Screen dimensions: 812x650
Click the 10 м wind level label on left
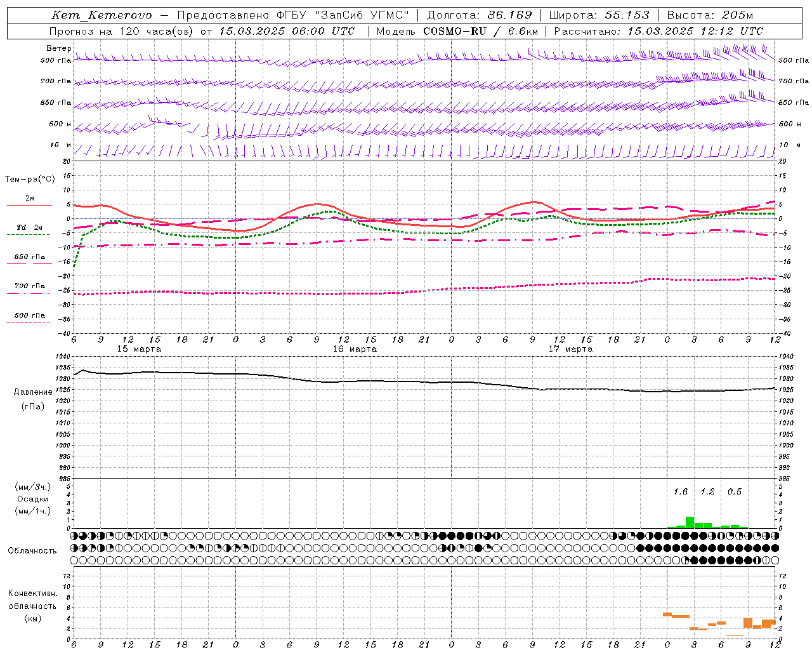pyautogui.click(x=60, y=145)
